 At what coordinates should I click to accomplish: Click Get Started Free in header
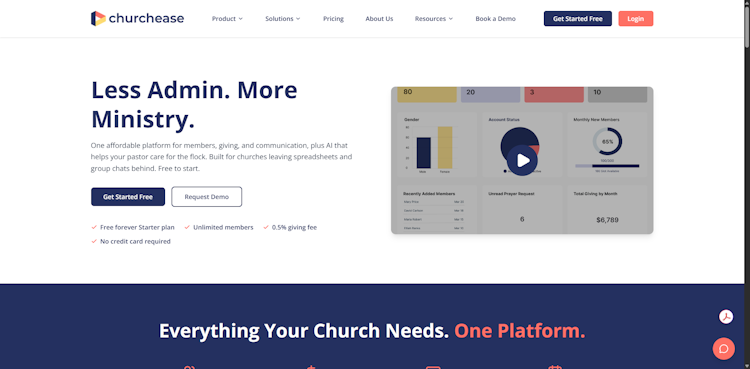(x=577, y=19)
